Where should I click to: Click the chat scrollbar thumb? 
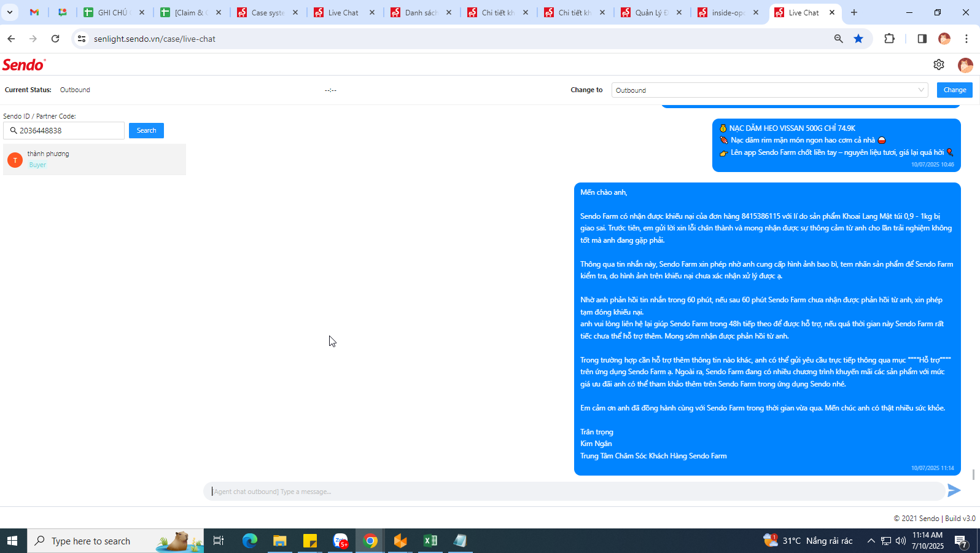[973, 474]
